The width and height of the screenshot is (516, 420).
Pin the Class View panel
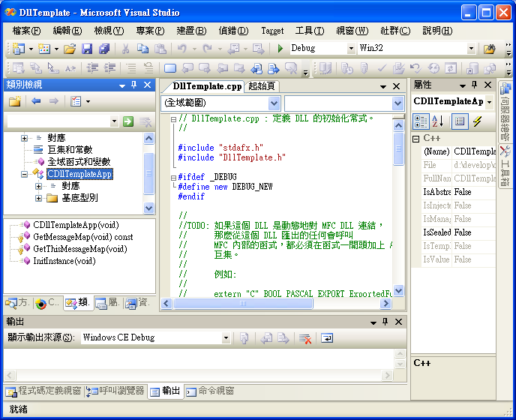point(134,85)
